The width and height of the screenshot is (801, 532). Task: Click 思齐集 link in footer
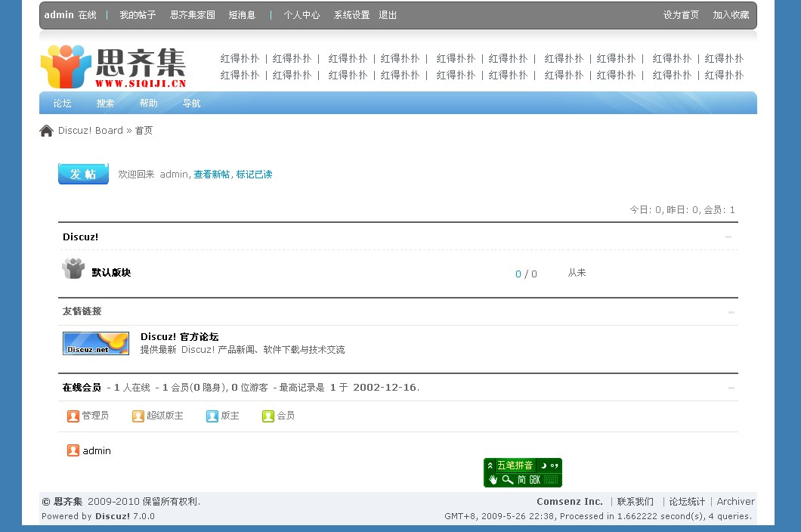pyautogui.click(x=68, y=502)
